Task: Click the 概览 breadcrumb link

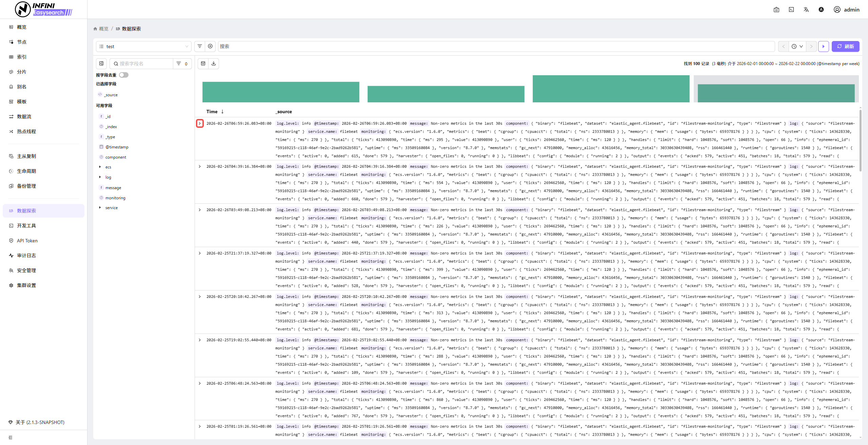Action: (x=103, y=29)
